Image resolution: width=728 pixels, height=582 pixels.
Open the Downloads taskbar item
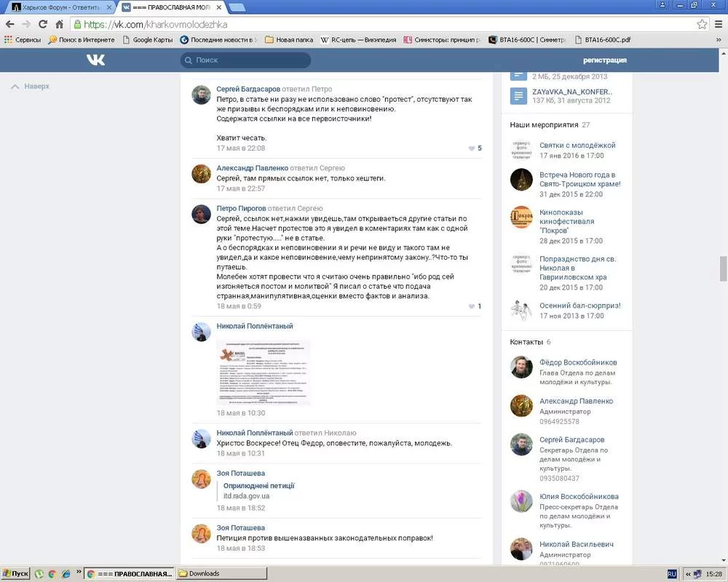click(222, 574)
